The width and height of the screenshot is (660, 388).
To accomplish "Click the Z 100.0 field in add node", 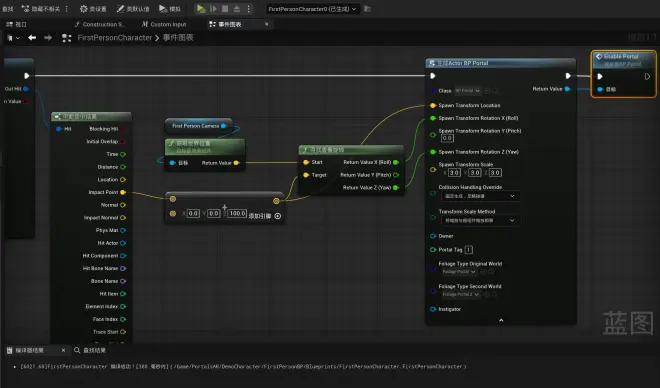I will [x=237, y=214].
